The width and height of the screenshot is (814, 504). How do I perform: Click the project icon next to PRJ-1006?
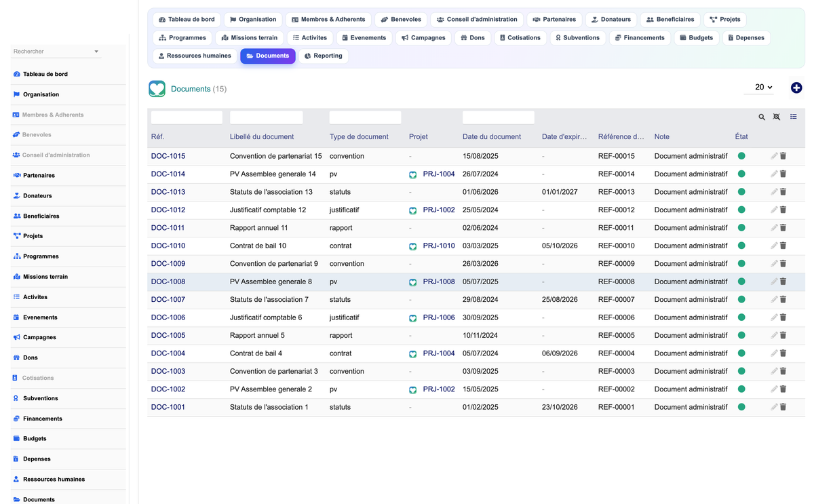click(412, 318)
